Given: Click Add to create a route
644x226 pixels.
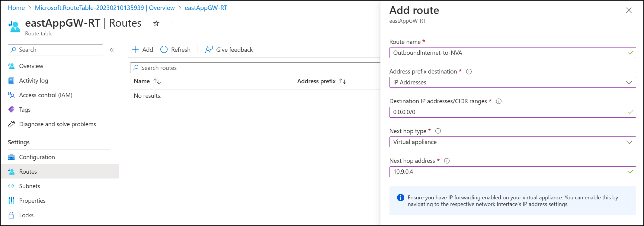Looking at the screenshot, I should coord(143,50).
